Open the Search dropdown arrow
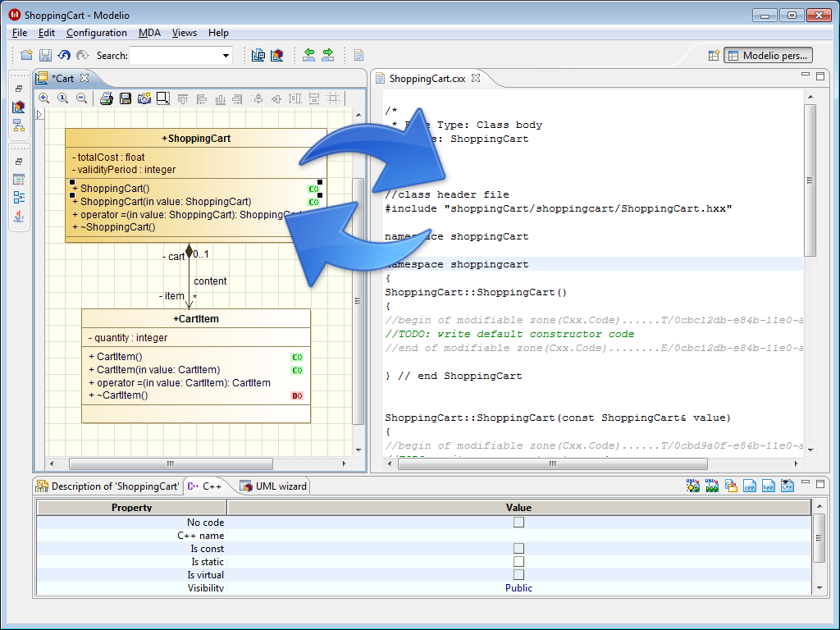The image size is (840, 630). 226,55
